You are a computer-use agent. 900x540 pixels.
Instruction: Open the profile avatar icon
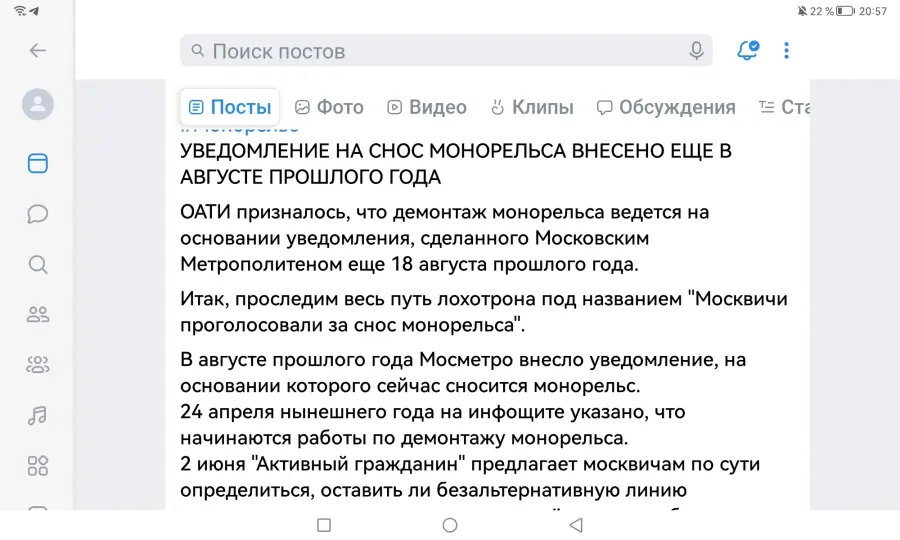38,104
